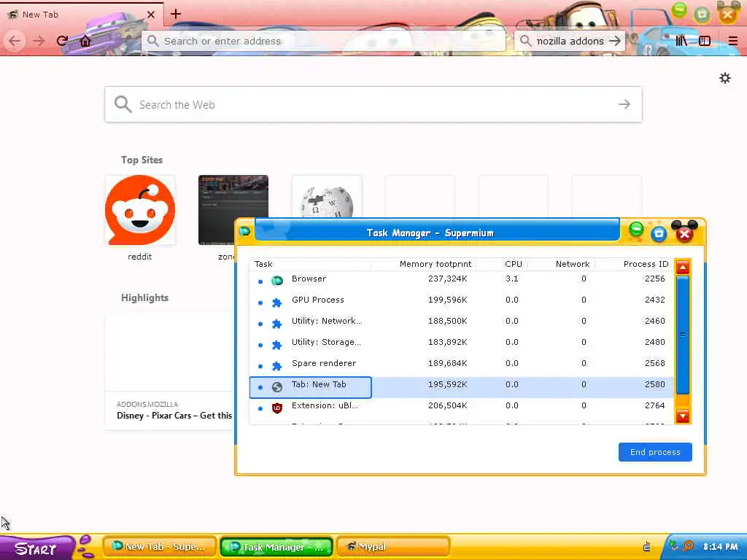Sort by Process ID column header

(x=634, y=264)
